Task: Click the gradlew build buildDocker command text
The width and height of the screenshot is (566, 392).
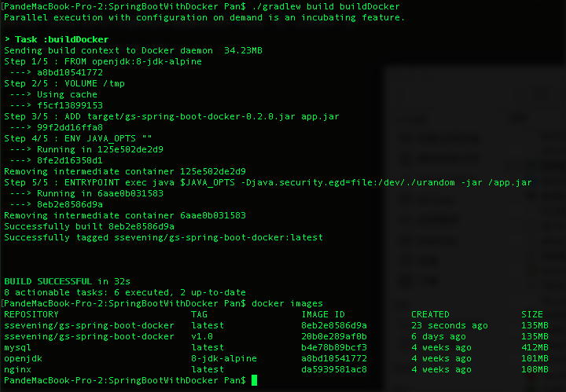Action: 326,6
